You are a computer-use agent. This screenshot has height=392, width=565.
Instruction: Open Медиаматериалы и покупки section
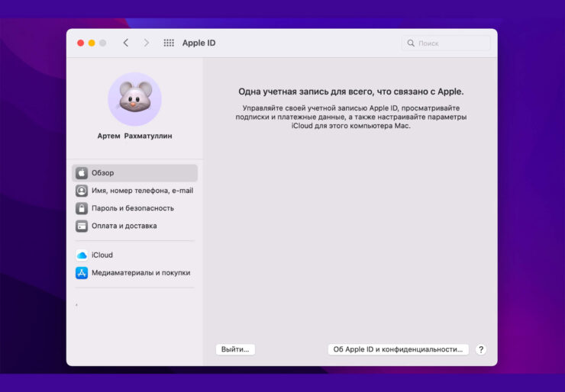135,273
